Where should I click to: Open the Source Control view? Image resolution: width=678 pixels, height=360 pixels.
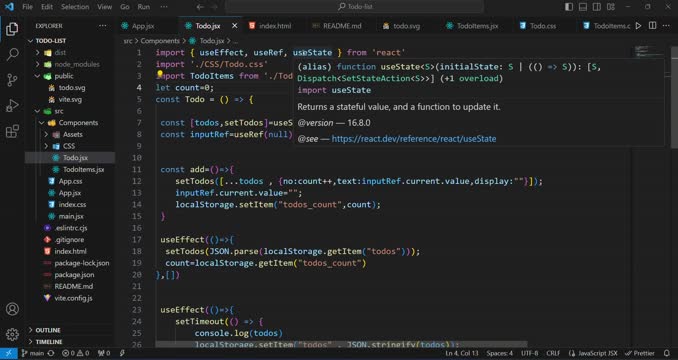(12, 80)
